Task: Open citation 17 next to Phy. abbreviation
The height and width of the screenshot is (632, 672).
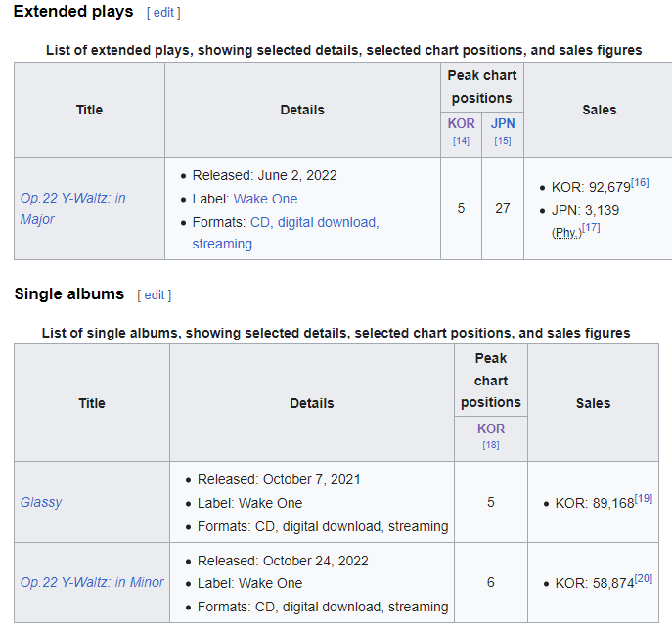Action: 591,228
